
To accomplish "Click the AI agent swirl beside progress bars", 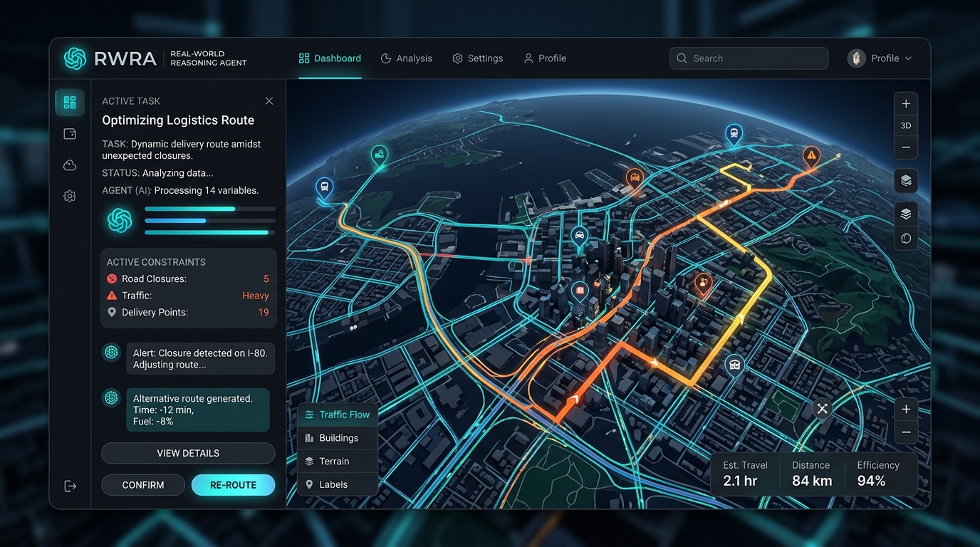I will [x=120, y=220].
